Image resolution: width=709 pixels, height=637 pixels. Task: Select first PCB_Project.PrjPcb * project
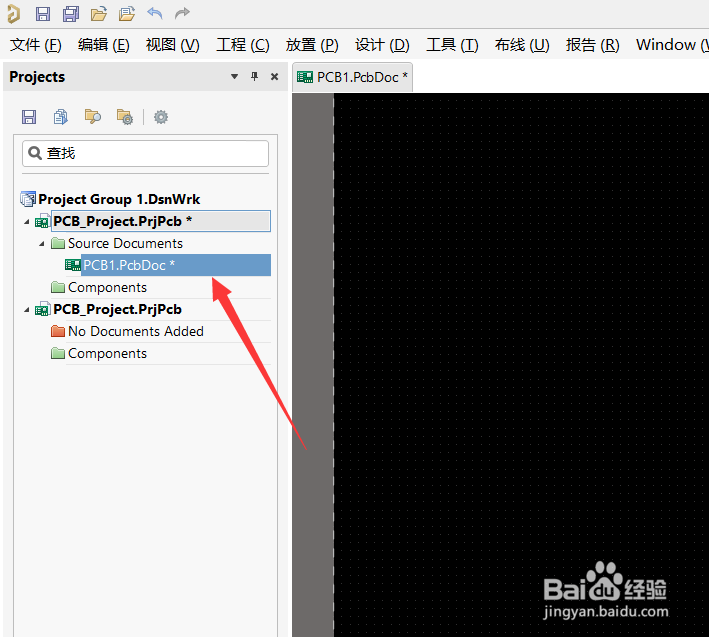tap(161, 221)
